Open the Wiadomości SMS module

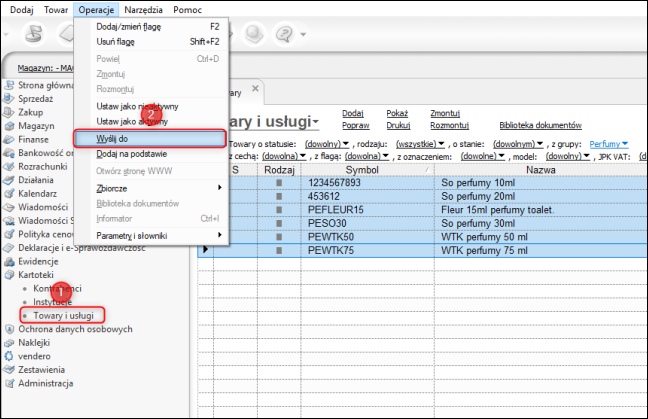(38, 221)
